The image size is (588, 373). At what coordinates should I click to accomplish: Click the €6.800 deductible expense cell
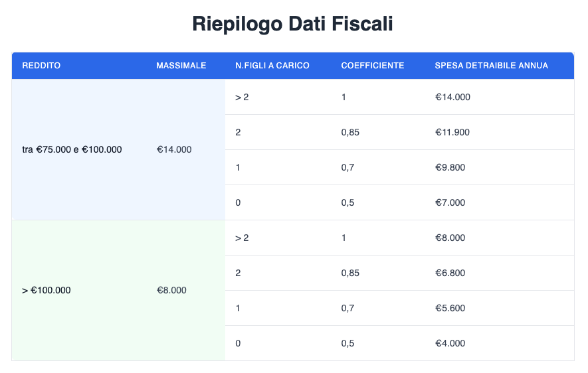(x=450, y=273)
